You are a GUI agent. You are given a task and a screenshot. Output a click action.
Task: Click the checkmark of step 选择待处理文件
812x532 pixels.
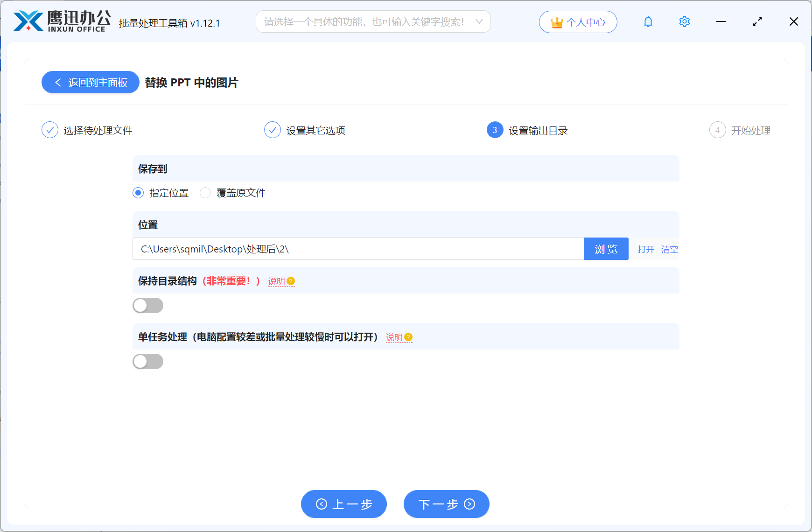tap(50, 130)
